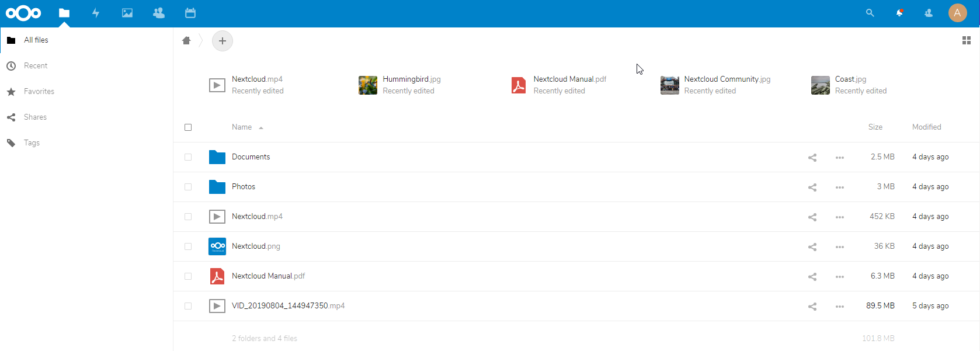980x351 pixels.
Task: Share the VID_20190804_144947350.mp4 file
Action: [812, 307]
